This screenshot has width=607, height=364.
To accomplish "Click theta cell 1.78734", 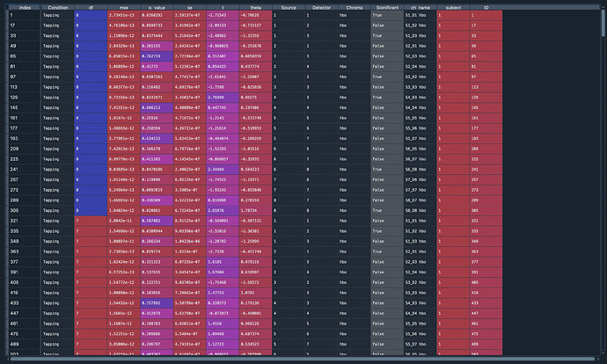I will coord(255,211).
